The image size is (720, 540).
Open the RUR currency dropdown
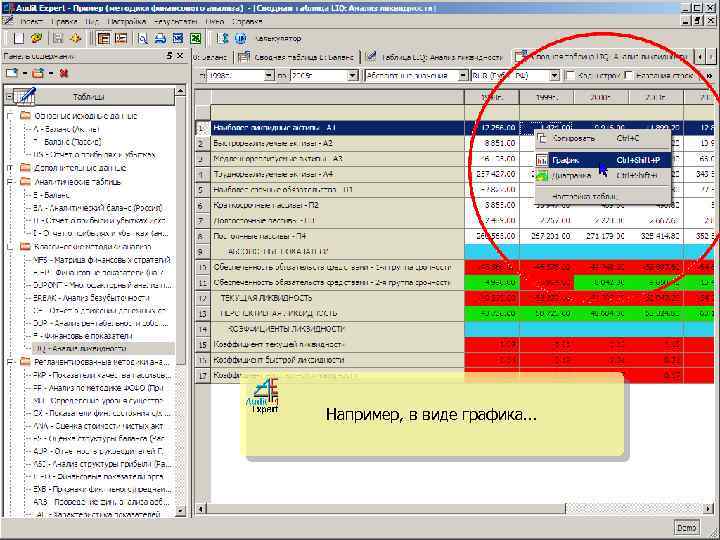[554, 75]
